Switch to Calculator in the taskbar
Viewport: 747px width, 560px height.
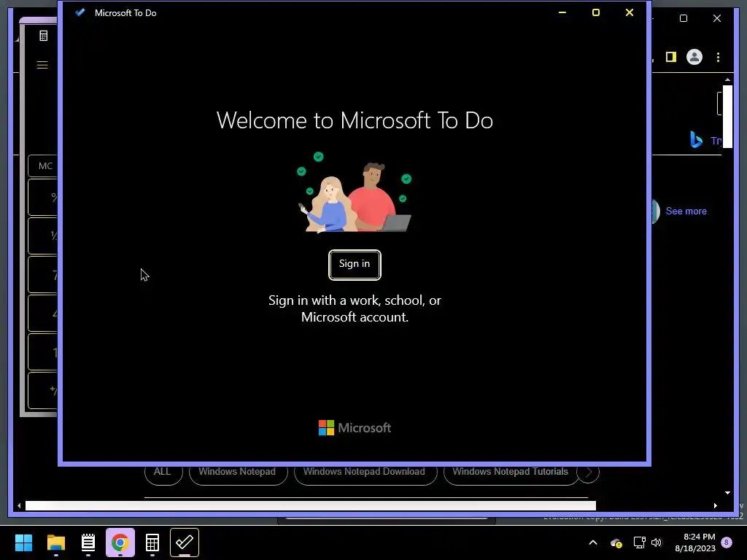152,542
